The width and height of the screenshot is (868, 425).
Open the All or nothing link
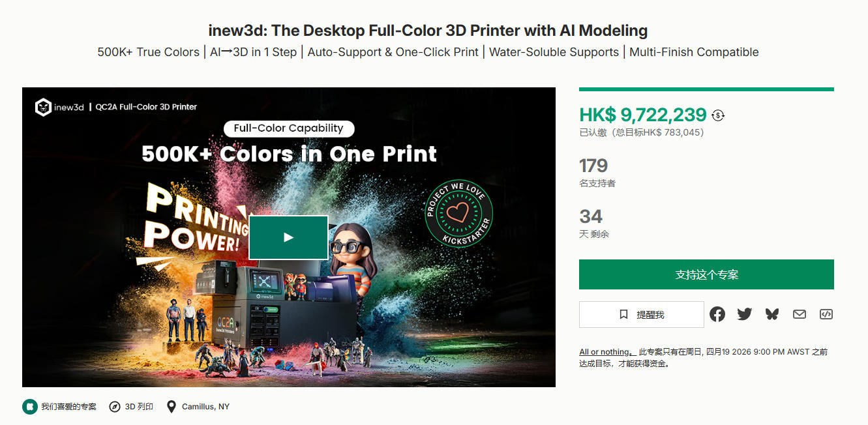[x=605, y=352]
